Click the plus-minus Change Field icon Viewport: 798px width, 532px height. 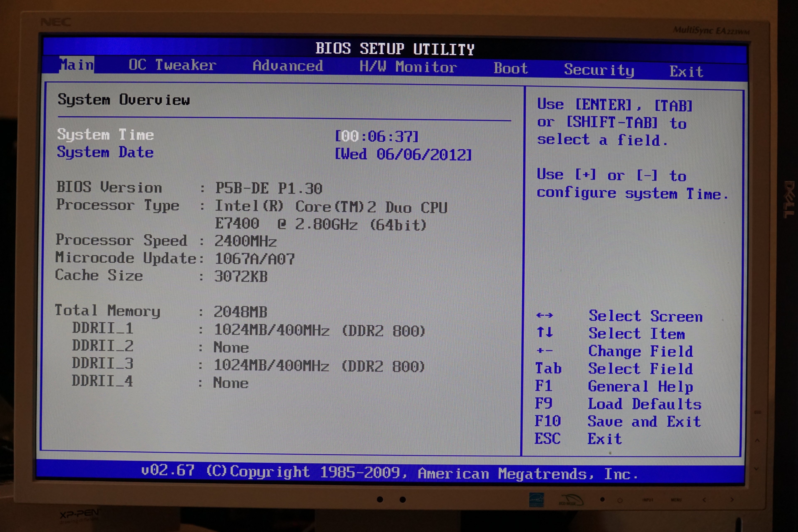pyautogui.click(x=544, y=351)
